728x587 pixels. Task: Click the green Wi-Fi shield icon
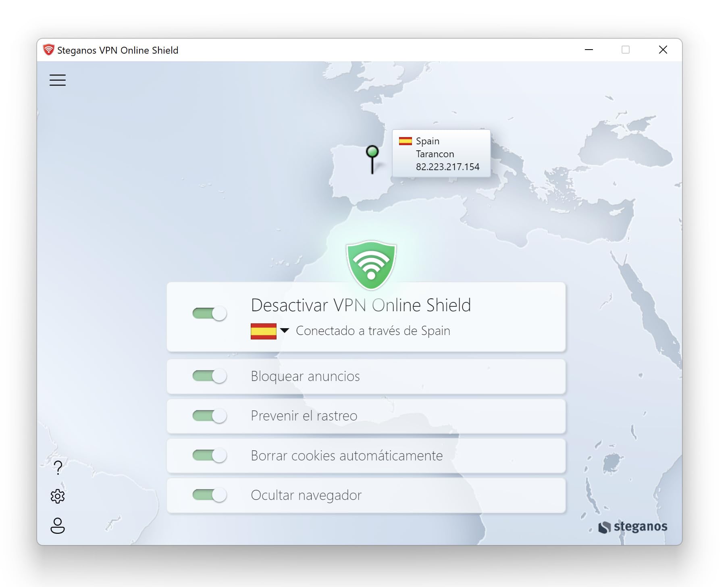coord(371,265)
